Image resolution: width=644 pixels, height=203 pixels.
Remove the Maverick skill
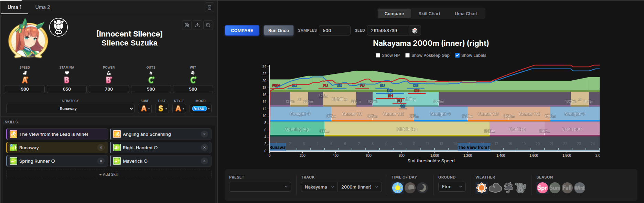coord(204,161)
